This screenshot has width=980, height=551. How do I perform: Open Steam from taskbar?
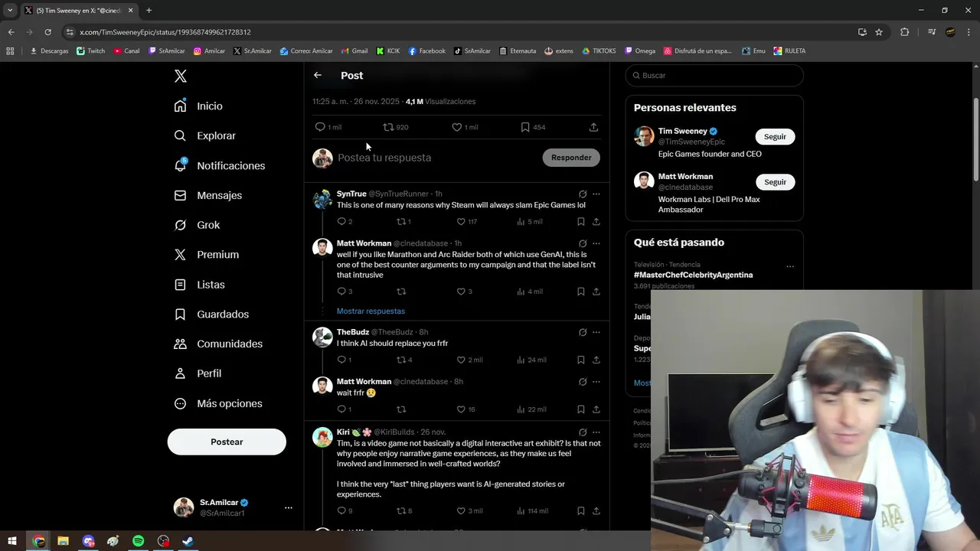188,541
